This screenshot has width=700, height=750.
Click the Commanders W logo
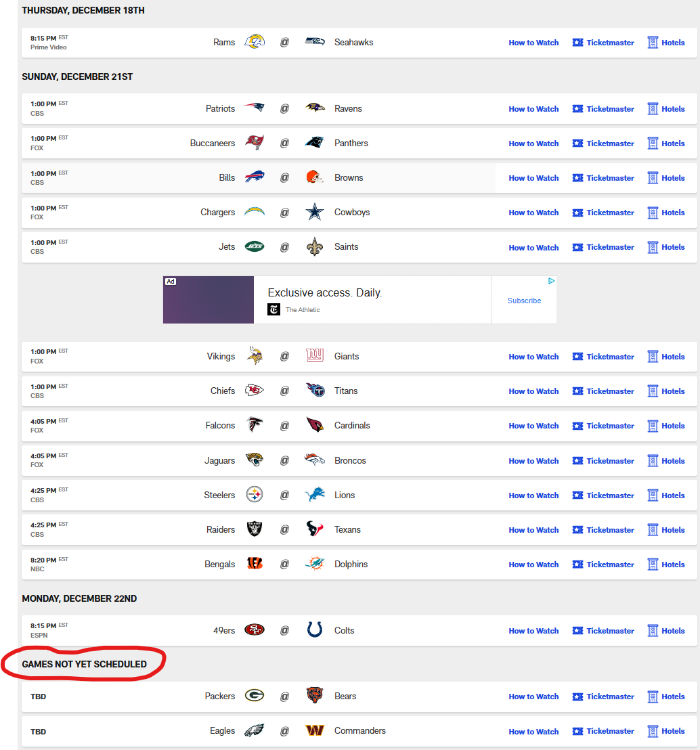click(x=315, y=731)
